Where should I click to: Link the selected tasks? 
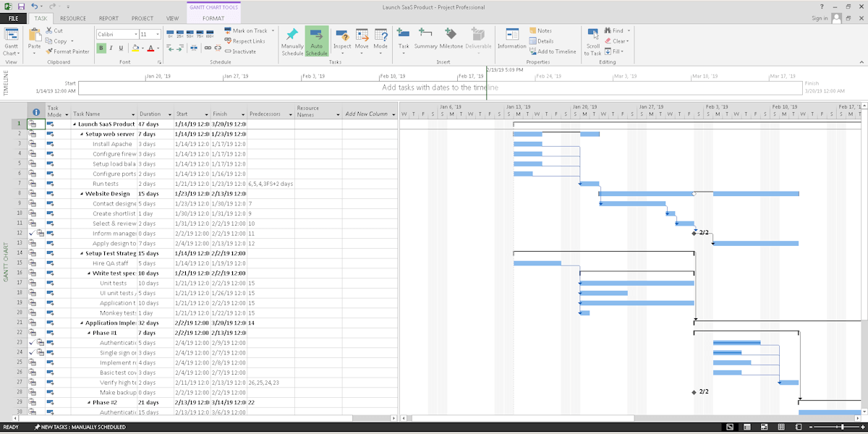(x=208, y=48)
